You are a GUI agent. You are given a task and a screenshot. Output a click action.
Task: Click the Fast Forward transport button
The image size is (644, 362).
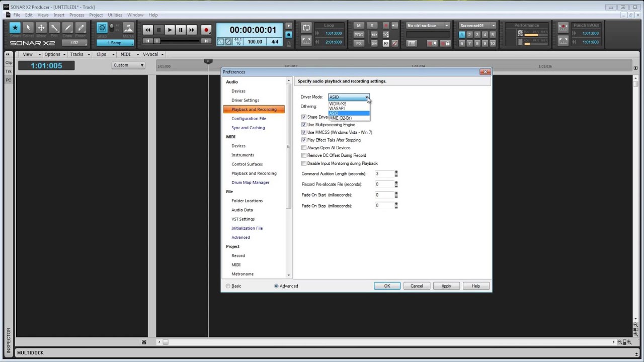point(192,30)
